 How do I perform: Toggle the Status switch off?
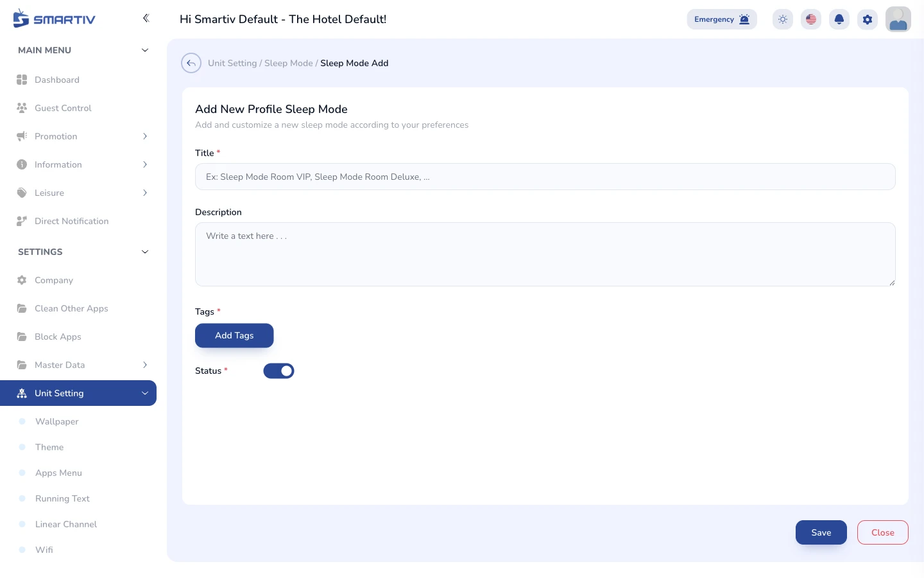coord(278,371)
